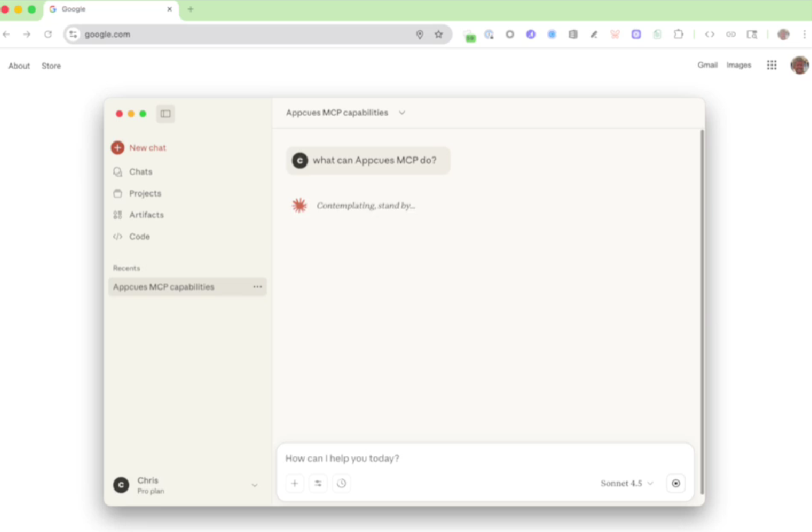This screenshot has height=532, width=812.
Task: Open the purple round extension icon
Action: point(531,34)
